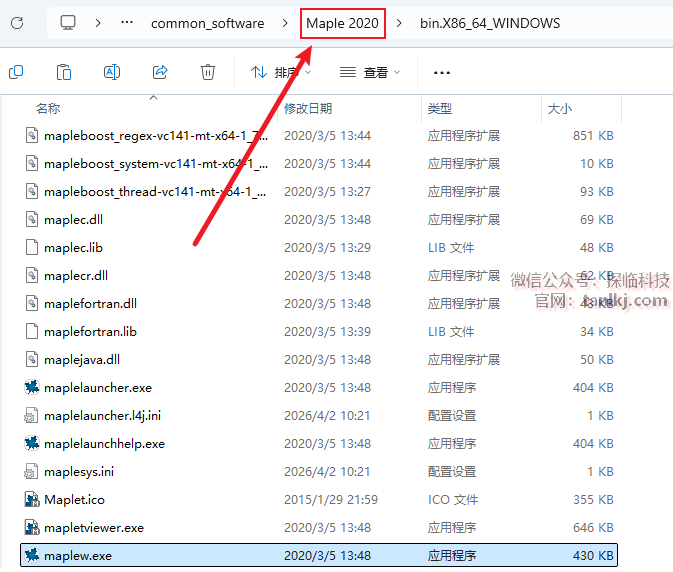Click the mapletviewer.exe file icon

[32, 527]
